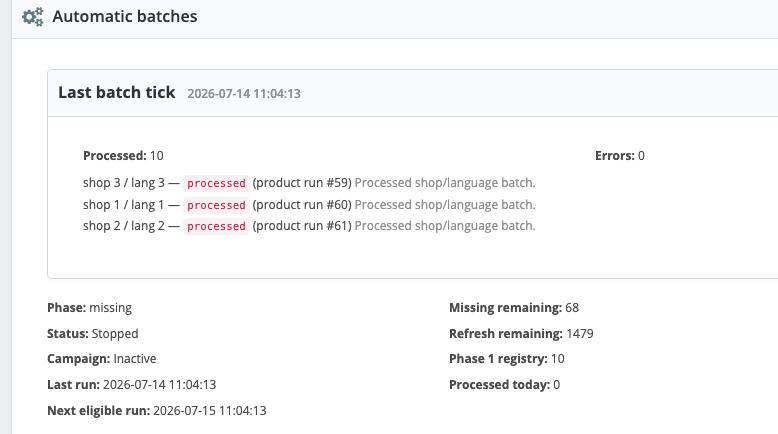778x434 pixels.
Task: Click the processed badge for shop 2
Action: [216, 226]
